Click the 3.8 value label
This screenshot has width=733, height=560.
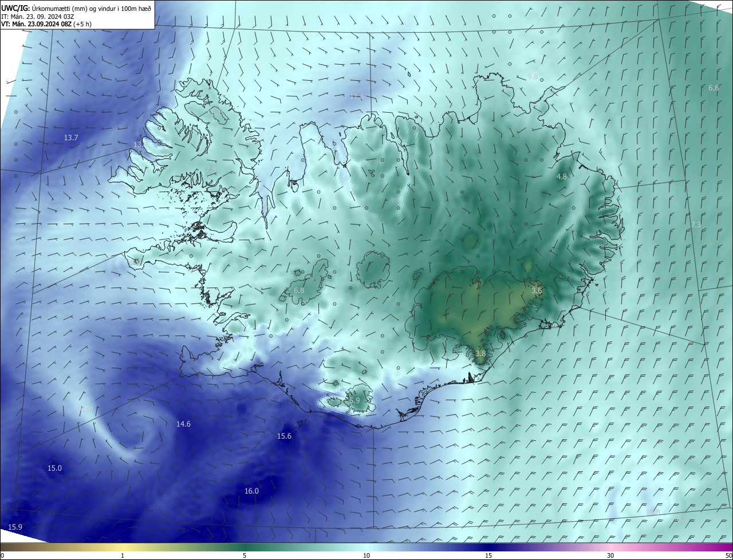click(x=480, y=354)
